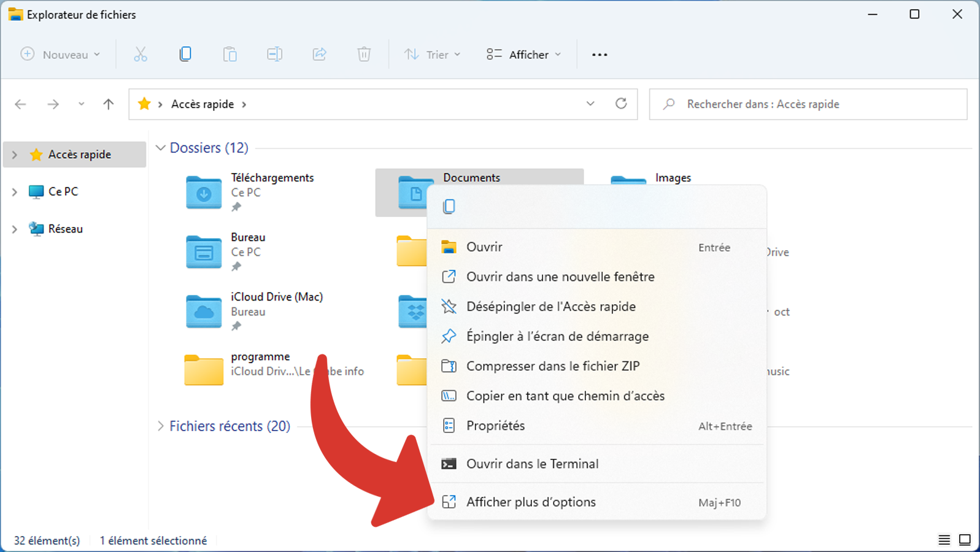Click the Rename icon in the toolbar

click(x=275, y=55)
